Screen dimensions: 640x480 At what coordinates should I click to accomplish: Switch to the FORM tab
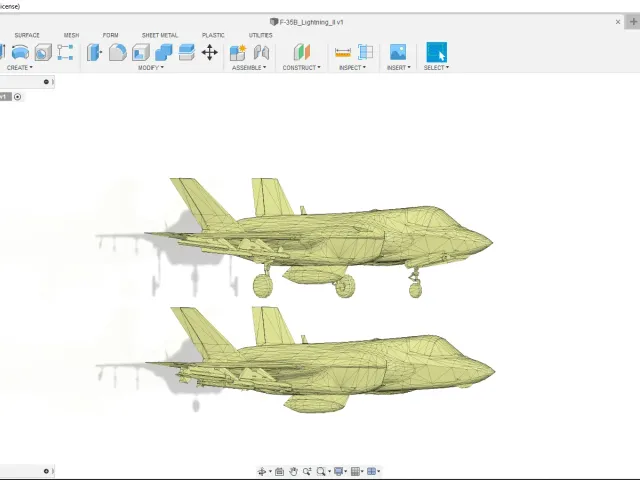click(111, 36)
